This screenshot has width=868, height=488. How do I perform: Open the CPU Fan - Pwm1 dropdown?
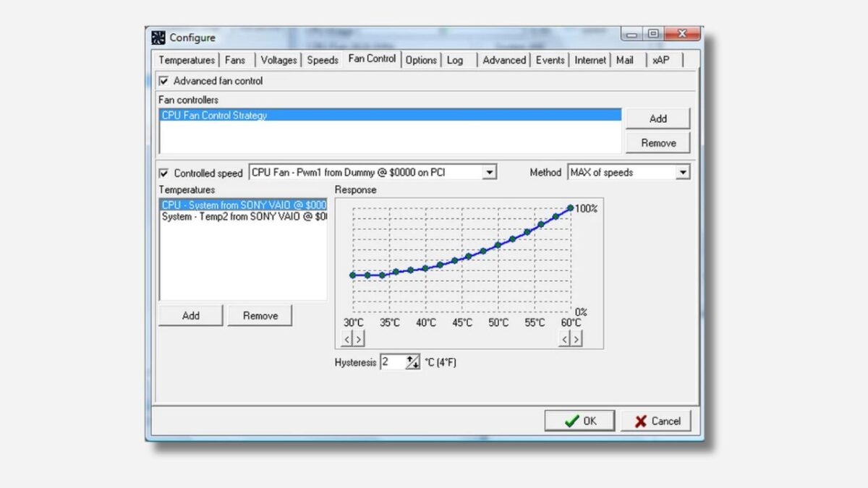coord(491,172)
